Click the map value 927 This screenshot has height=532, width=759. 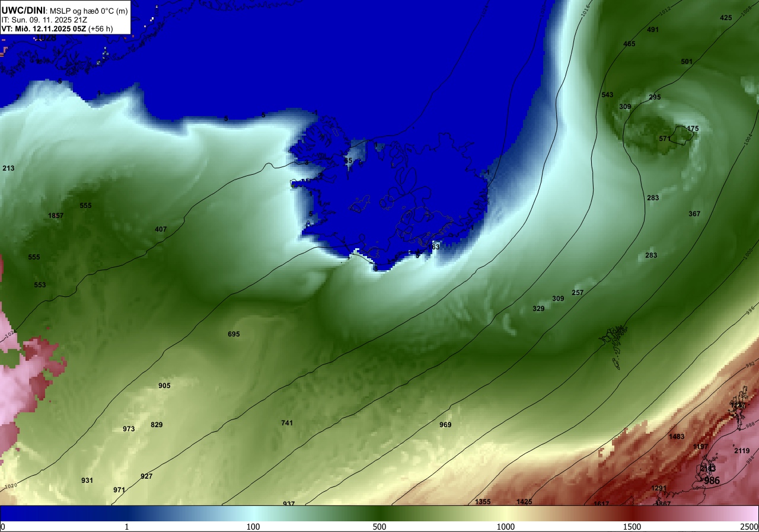point(146,476)
